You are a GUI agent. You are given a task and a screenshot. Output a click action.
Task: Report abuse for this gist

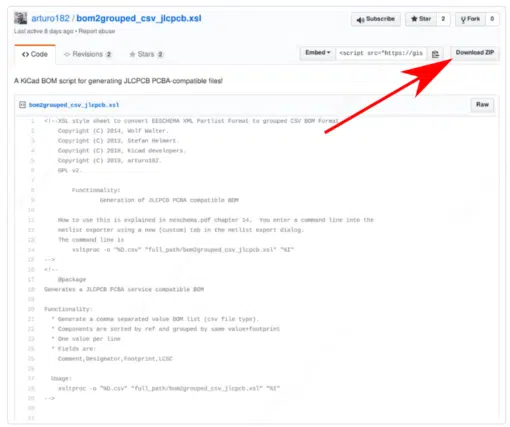[97, 31]
